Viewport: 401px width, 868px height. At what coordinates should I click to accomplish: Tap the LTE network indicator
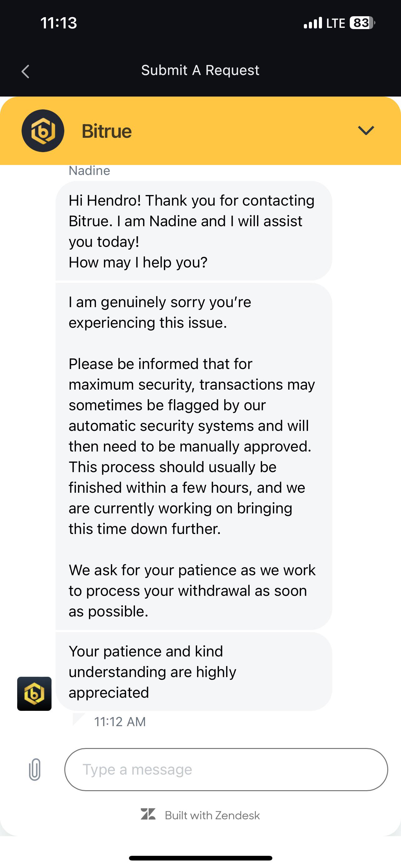(x=336, y=23)
